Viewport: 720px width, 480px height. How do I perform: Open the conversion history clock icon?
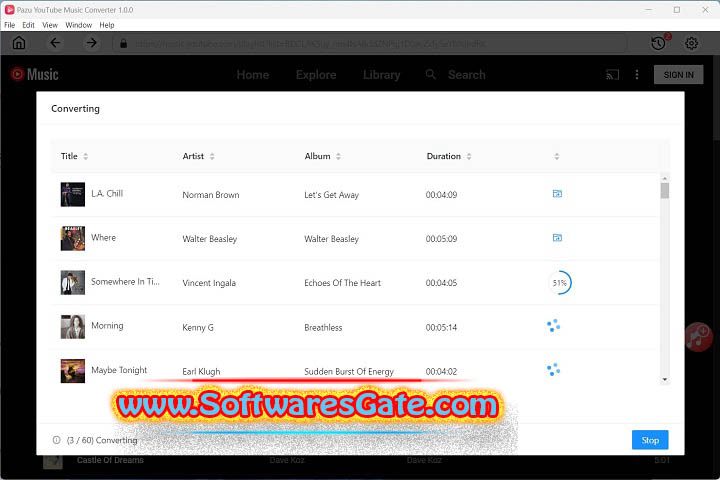tap(659, 43)
